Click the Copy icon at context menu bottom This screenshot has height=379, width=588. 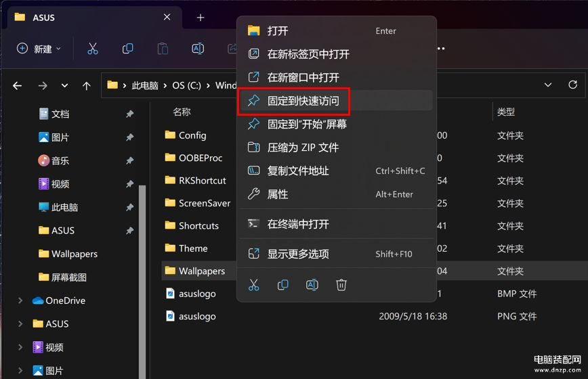point(283,285)
